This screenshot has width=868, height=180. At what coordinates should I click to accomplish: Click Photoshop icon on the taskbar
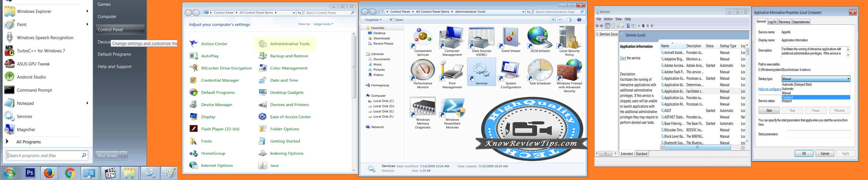pyautogui.click(x=30, y=173)
